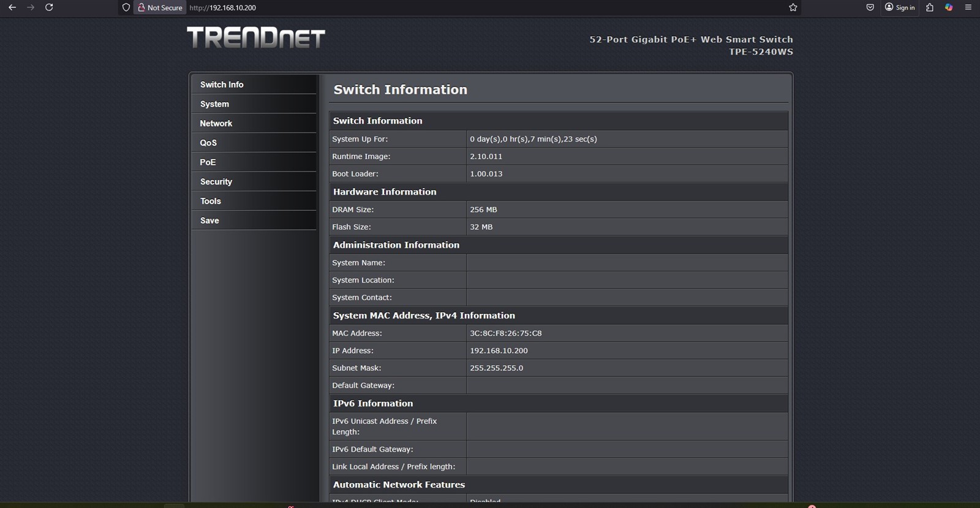The width and height of the screenshot is (980, 508).
Task: Open the Network menu section
Action: (254, 123)
